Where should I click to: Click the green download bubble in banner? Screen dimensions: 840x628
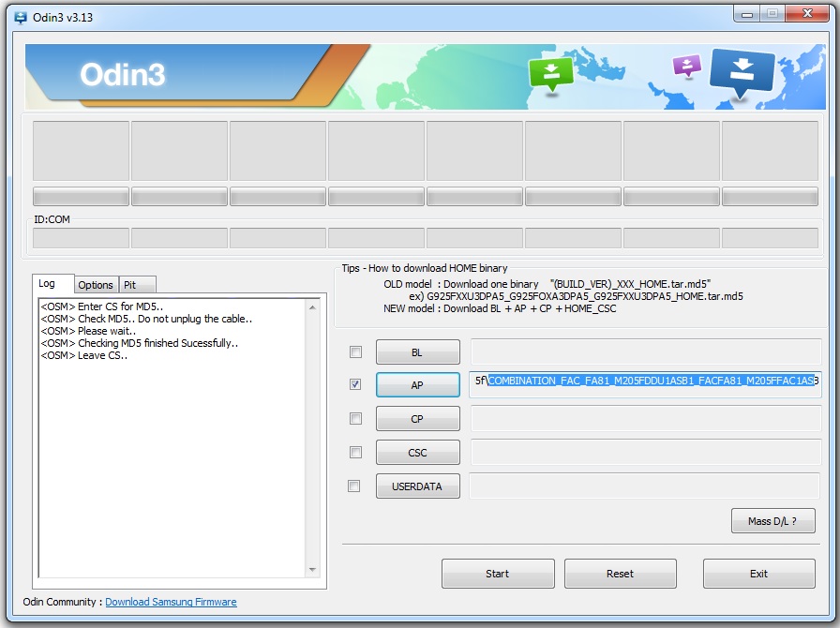[550, 73]
